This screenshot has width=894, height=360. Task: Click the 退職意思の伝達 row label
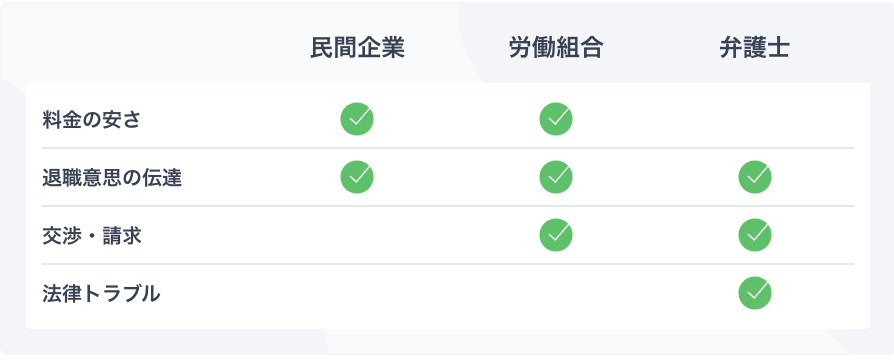(x=112, y=179)
